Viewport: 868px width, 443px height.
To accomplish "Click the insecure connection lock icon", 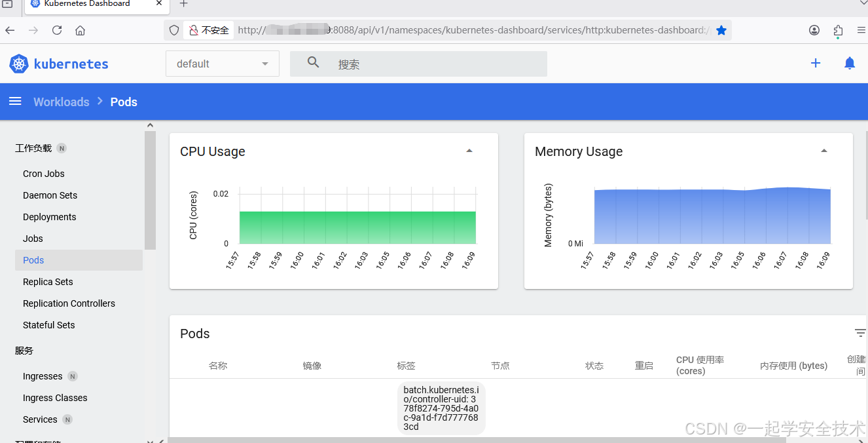I will point(194,30).
